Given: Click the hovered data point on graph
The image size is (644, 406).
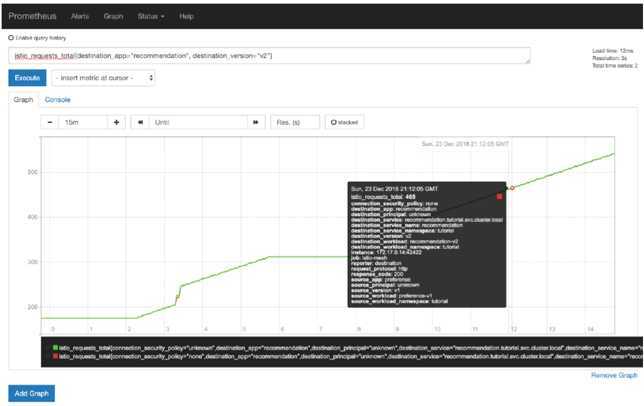Looking at the screenshot, I should [x=512, y=188].
